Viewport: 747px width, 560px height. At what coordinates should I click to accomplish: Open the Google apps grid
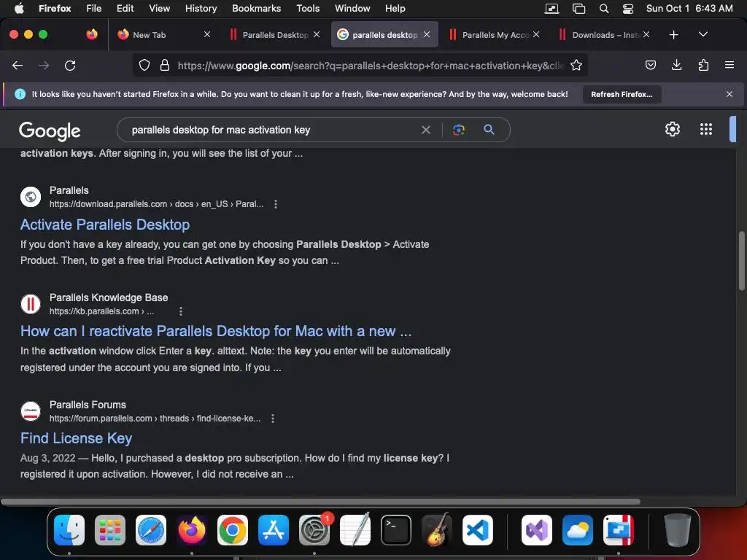[x=706, y=129]
